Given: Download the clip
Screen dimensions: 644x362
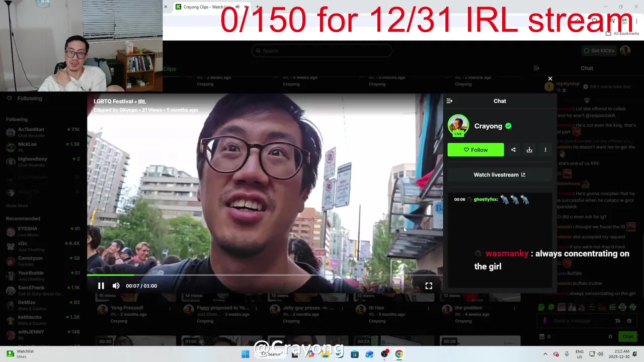Looking at the screenshot, I should tap(529, 150).
